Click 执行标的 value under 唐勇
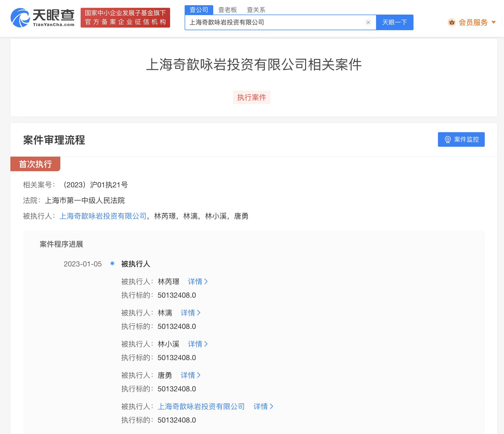The image size is (504, 434). [177, 389]
